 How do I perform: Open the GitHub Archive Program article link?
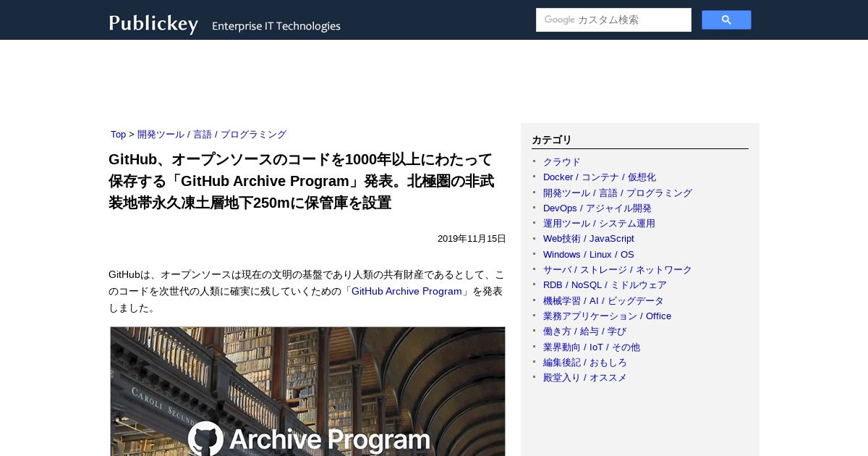click(407, 291)
